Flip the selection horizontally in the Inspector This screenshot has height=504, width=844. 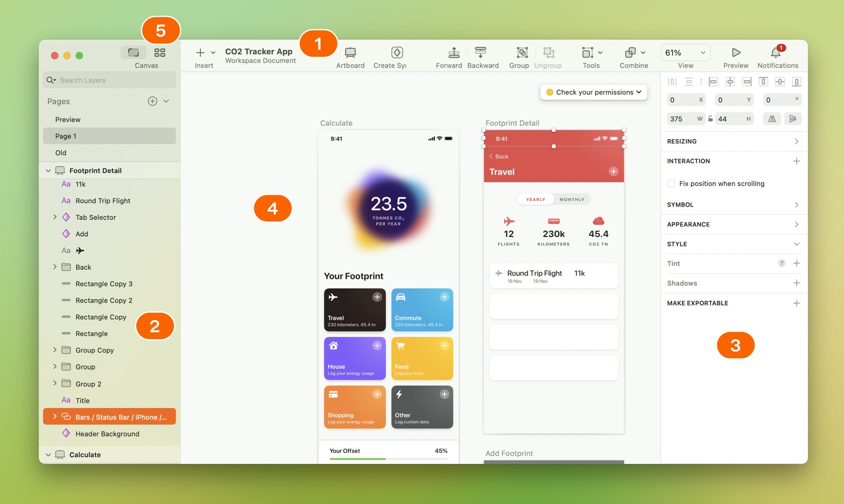click(x=771, y=119)
